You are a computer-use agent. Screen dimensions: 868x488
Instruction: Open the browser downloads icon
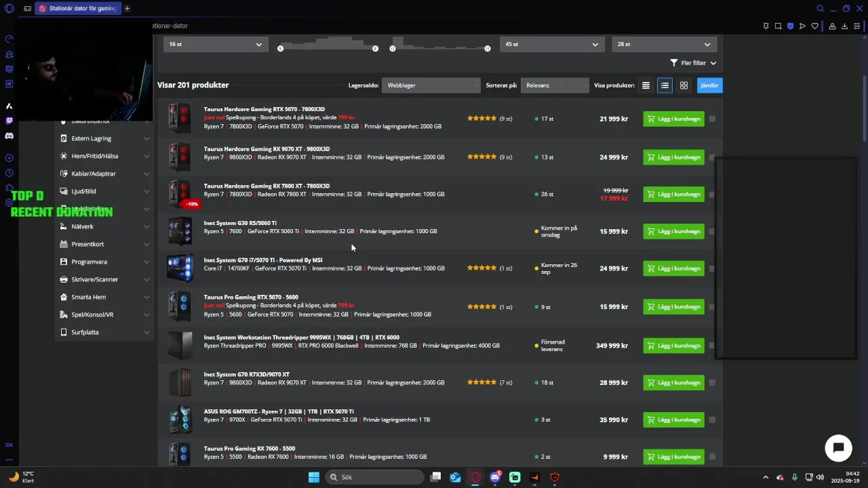pos(844,26)
